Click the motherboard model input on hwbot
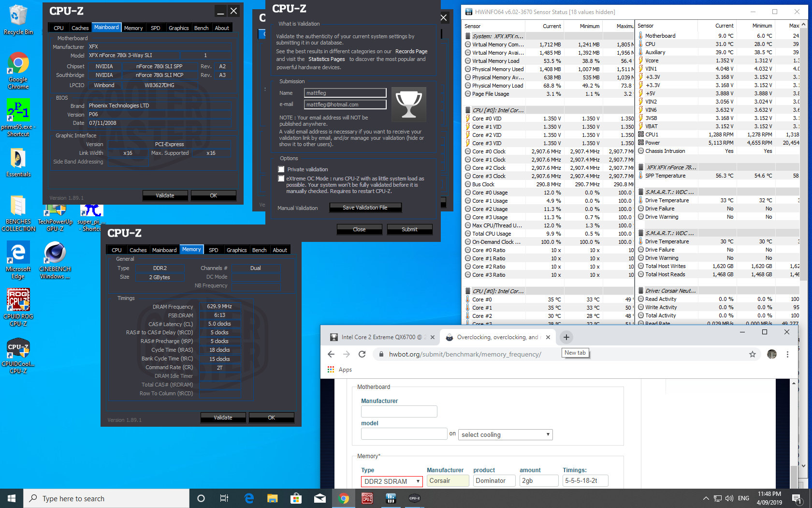The image size is (812, 508). pyautogui.click(x=404, y=433)
